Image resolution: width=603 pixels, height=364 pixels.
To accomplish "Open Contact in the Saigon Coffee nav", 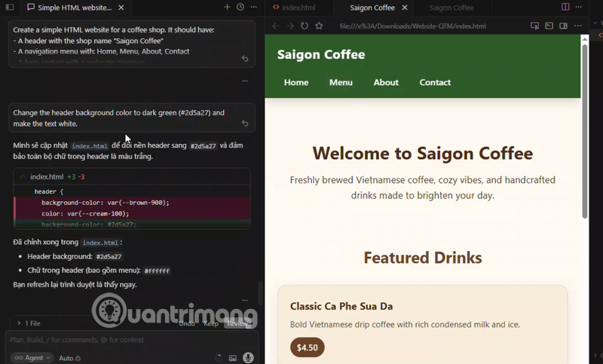I will pyautogui.click(x=435, y=82).
